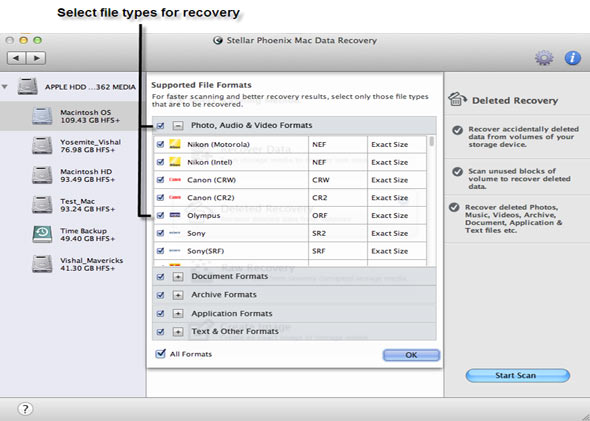Open the settings gear icon
Image resolution: width=590 pixels, height=421 pixels.
pos(544,58)
